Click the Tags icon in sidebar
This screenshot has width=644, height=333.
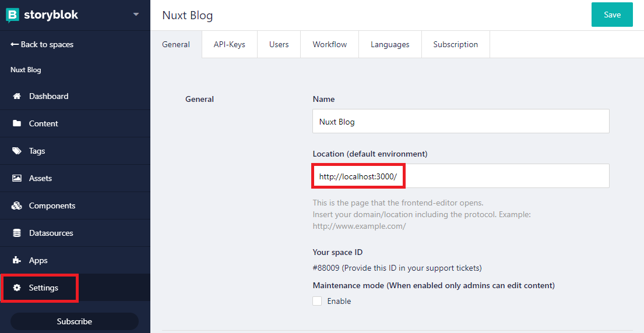(17, 151)
